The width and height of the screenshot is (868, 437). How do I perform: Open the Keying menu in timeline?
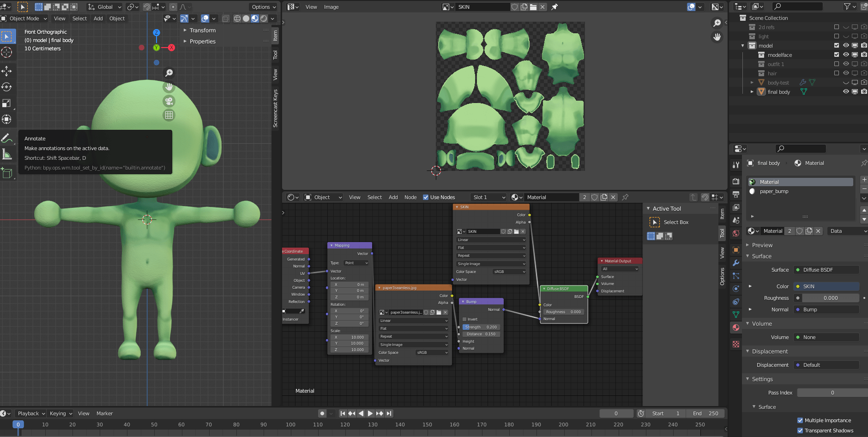tap(61, 413)
